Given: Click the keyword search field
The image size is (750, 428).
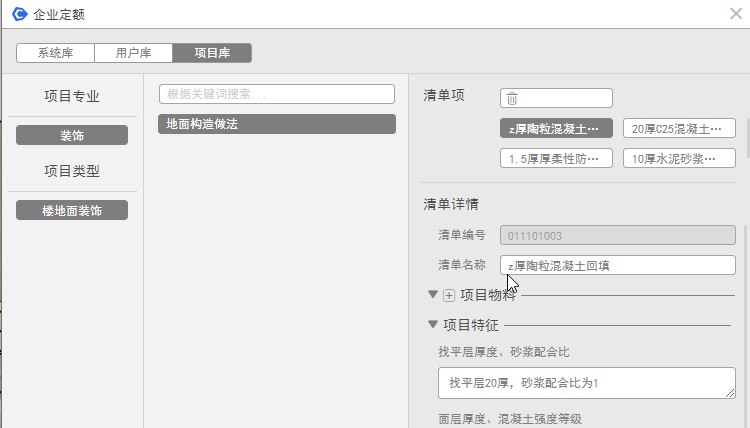Looking at the screenshot, I should 277,94.
